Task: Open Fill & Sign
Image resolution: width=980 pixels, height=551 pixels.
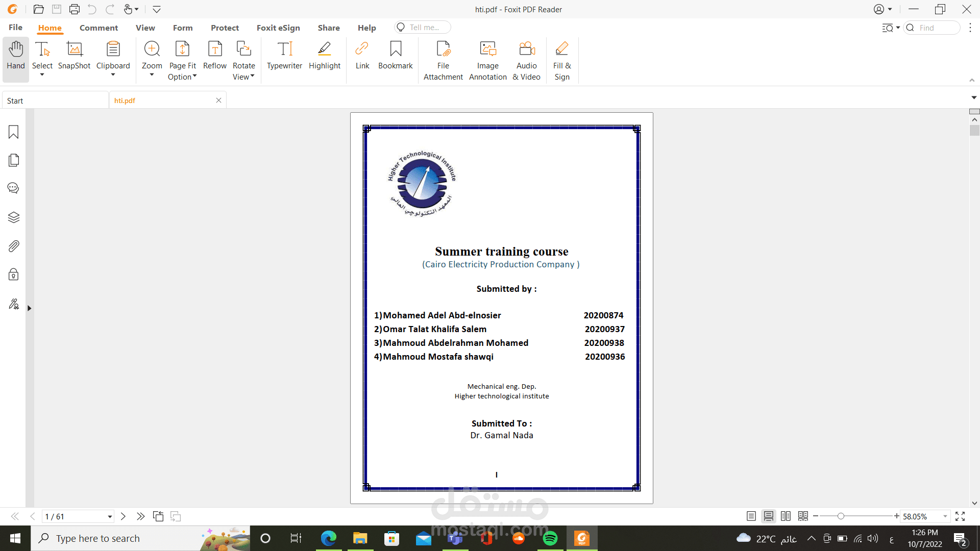Action: (562, 60)
